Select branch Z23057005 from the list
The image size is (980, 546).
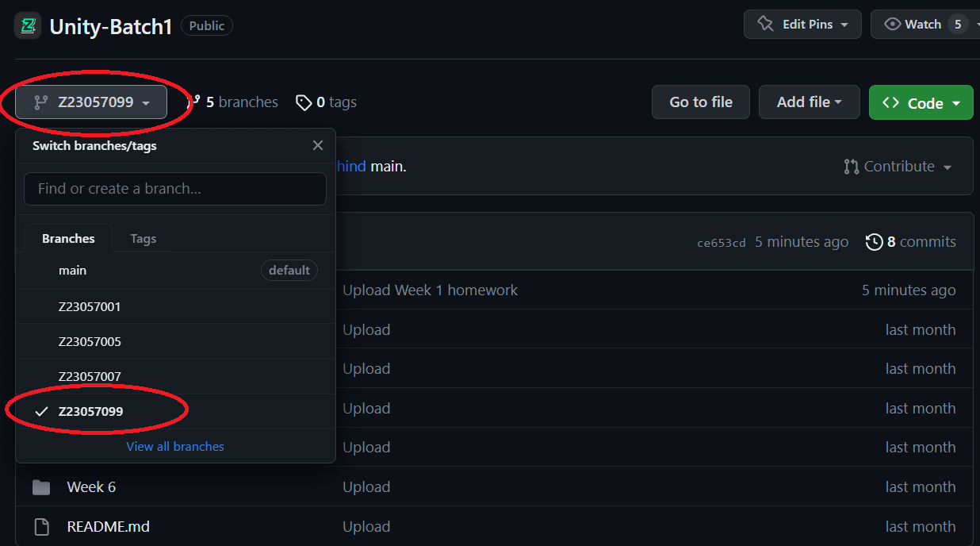coord(90,341)
